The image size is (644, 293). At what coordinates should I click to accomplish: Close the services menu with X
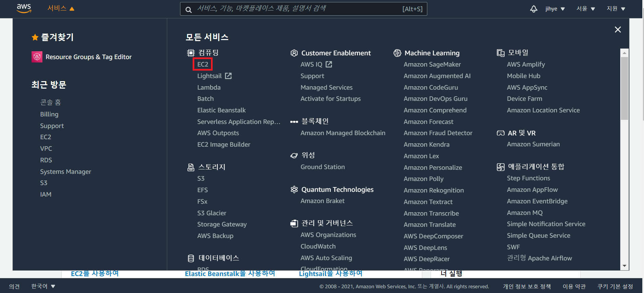(x=618, y=30)
